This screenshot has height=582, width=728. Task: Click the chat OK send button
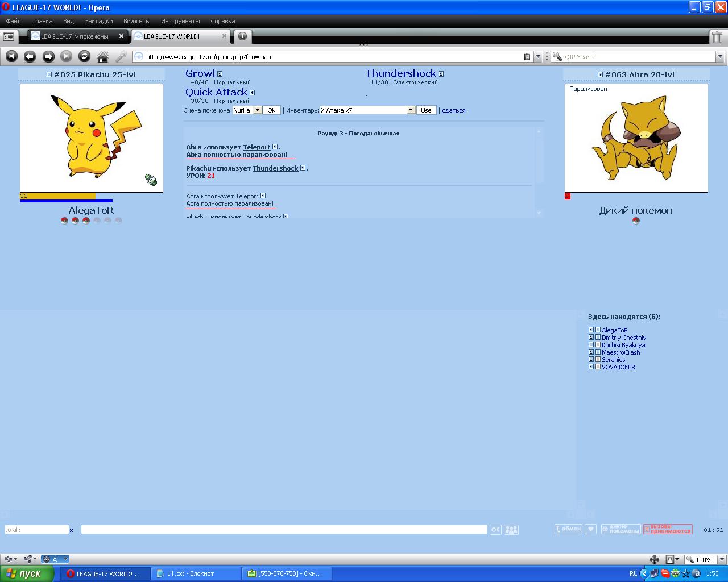click(495, 530)
